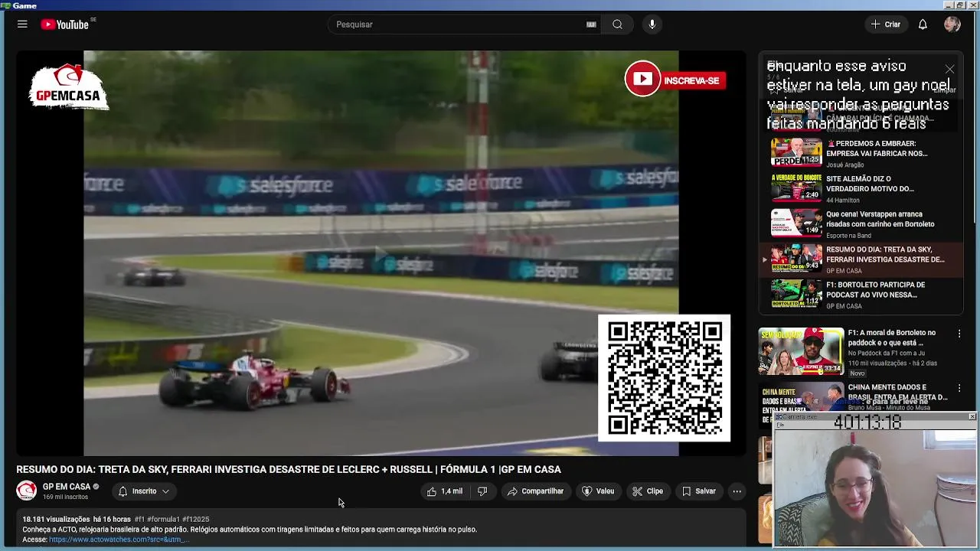The image size is (980, 551).
Task: Click the Game window title icon
Action: click(6, 5)
